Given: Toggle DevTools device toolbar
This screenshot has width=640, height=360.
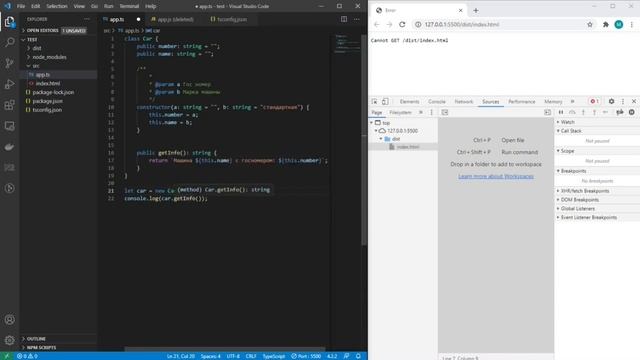Looking at the screenshot, I should 385,102.
